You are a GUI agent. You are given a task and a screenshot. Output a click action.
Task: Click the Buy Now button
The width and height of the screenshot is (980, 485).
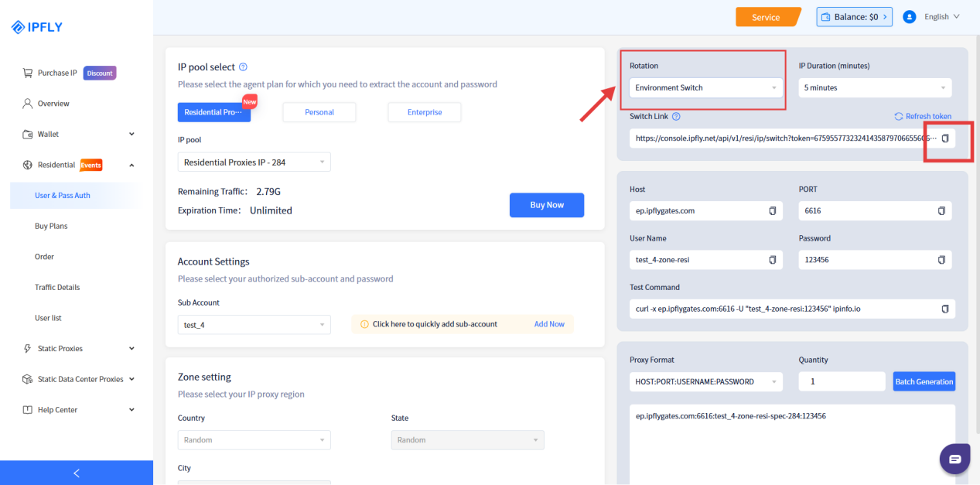[547, 205]
